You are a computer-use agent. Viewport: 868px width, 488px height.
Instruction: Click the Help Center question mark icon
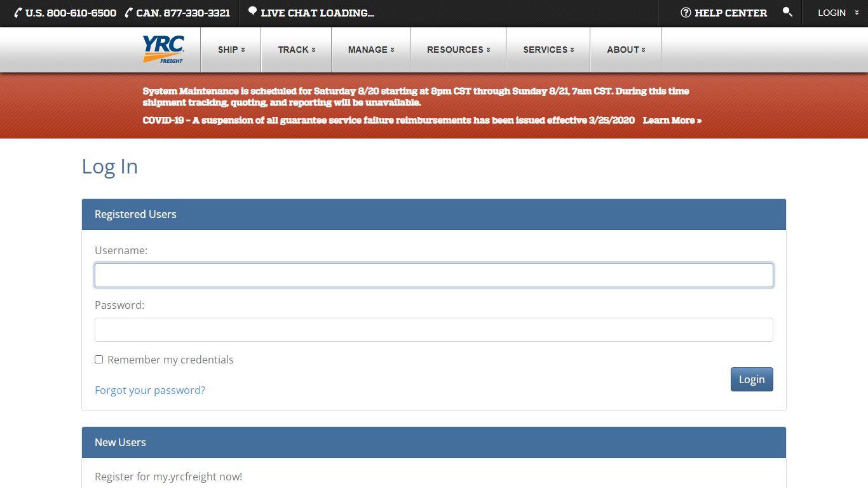686,13
